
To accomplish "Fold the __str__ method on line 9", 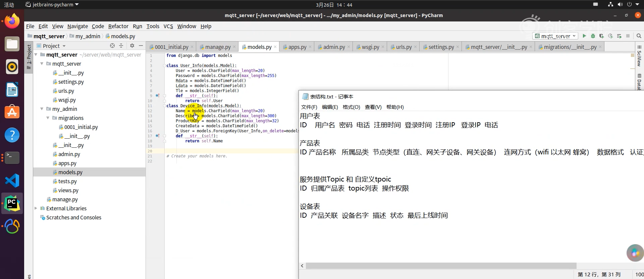I will 164,96.
